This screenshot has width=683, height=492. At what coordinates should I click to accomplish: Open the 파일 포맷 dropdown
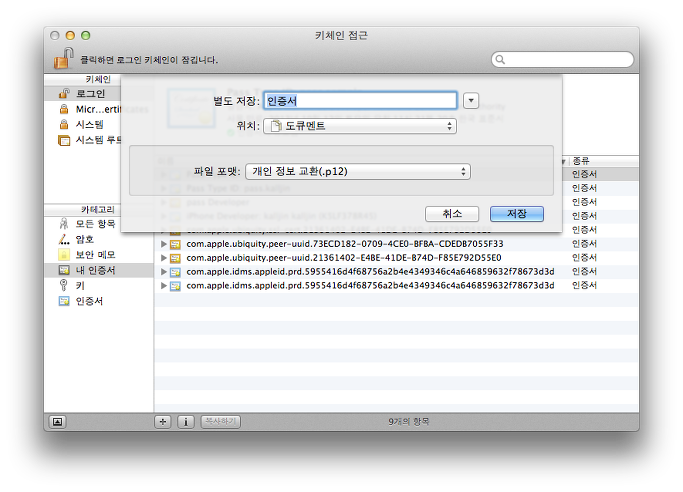click(358, 171)
